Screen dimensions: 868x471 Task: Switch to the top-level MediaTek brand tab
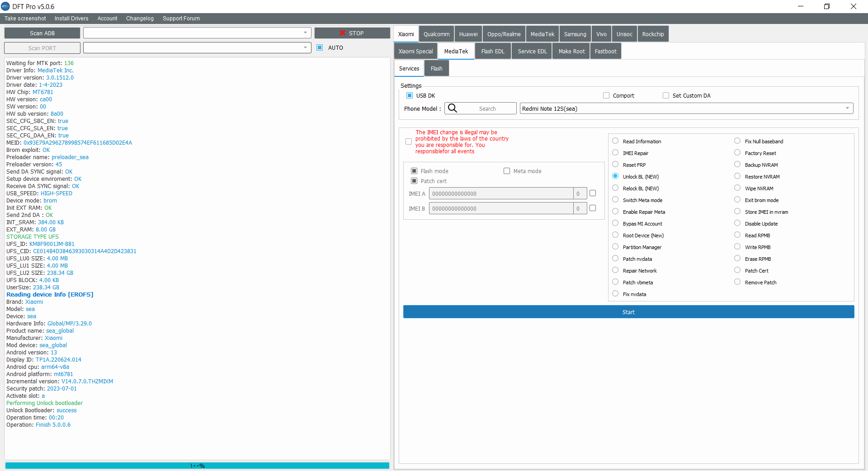pos(542,34)
